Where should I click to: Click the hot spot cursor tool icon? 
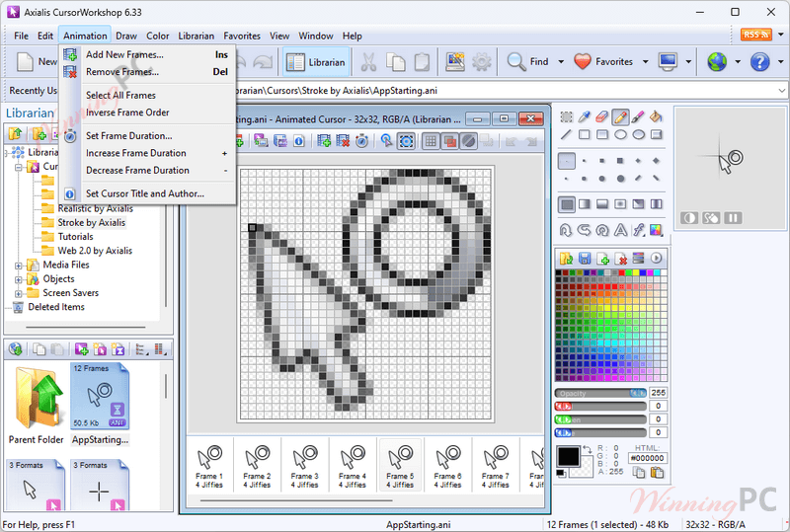(x=386, y=141)
